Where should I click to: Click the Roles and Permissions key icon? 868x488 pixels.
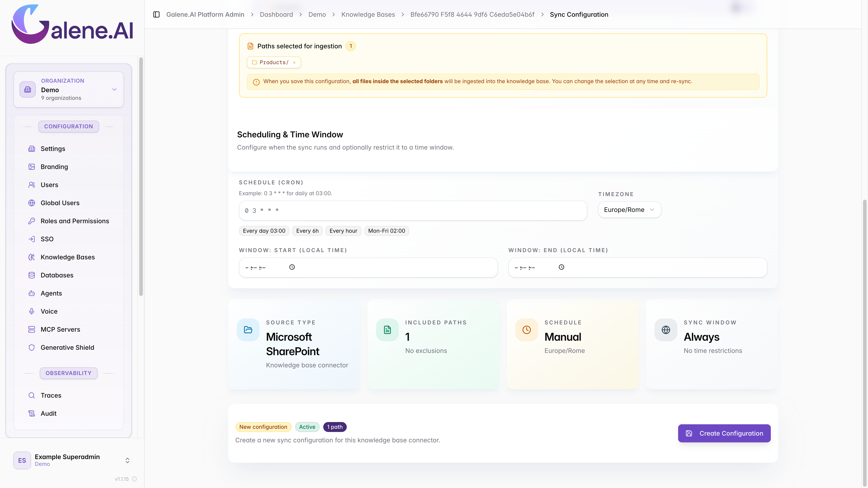coord(32,221)
